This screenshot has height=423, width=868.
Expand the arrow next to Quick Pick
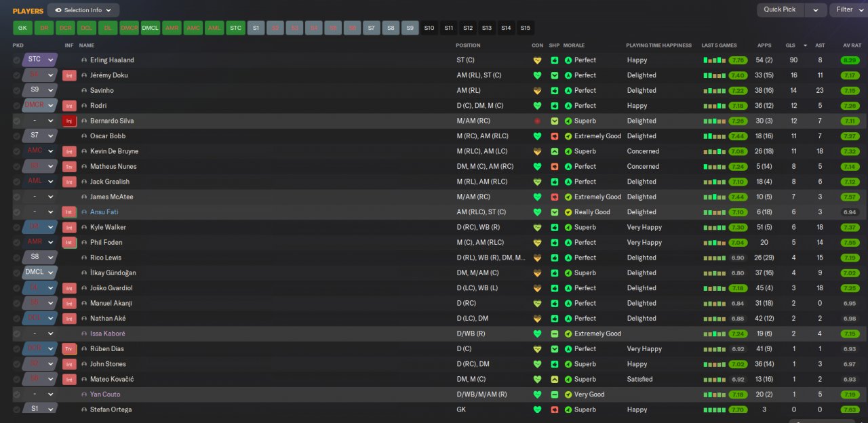(x=816, y=9)
